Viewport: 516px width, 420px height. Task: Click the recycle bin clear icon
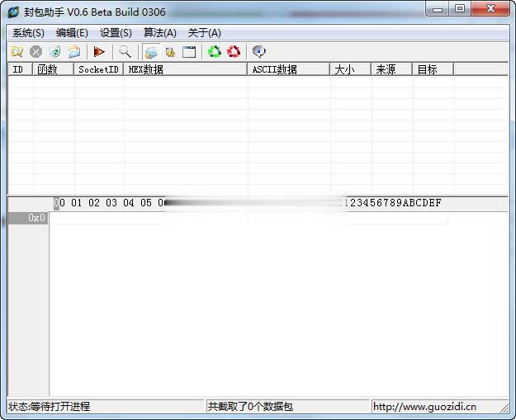tap(55, 52)
